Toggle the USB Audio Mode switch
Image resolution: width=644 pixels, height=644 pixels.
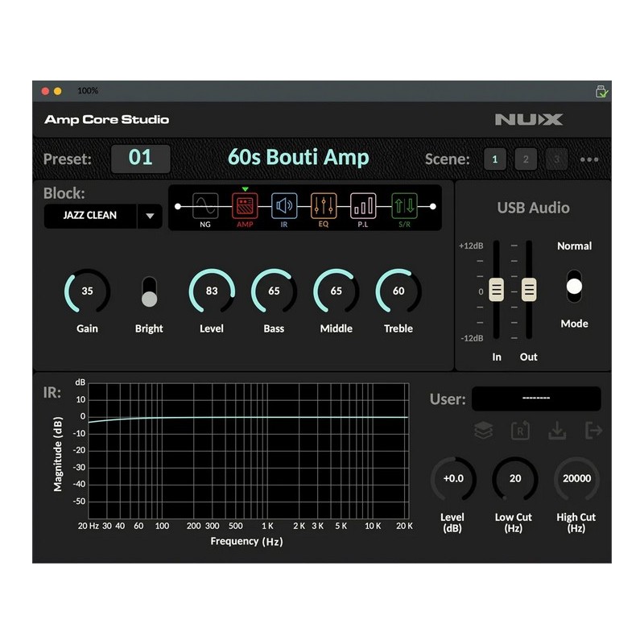[x=574, y=287]
